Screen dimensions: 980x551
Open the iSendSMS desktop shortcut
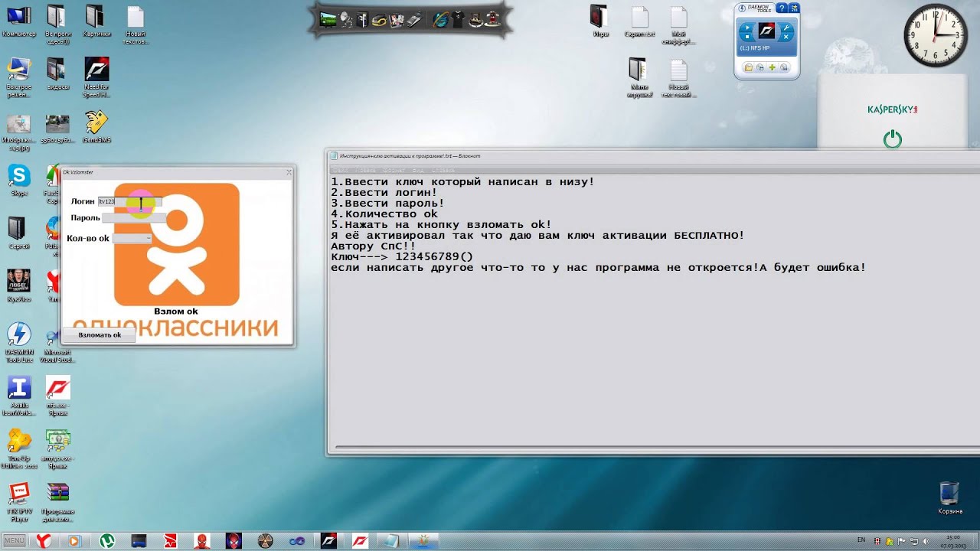[x=96, y=126]
